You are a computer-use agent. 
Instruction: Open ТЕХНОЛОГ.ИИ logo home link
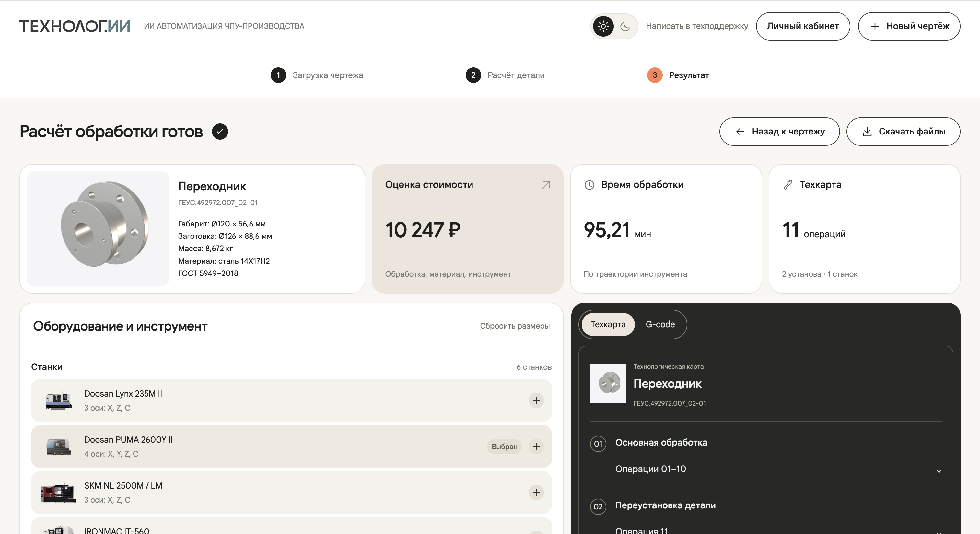pyautogui.click(x=75, y=26)
